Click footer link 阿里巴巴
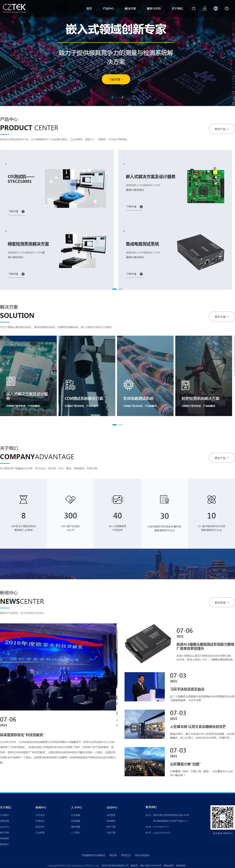The width and height of the screenshot is (235, 868). coord(126,855)
